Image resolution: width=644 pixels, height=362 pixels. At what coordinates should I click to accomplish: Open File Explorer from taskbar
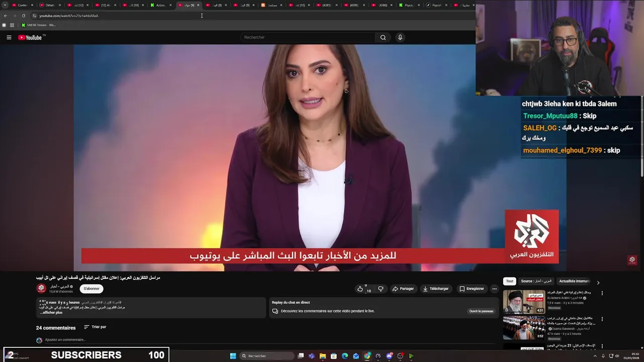[323, 356]
